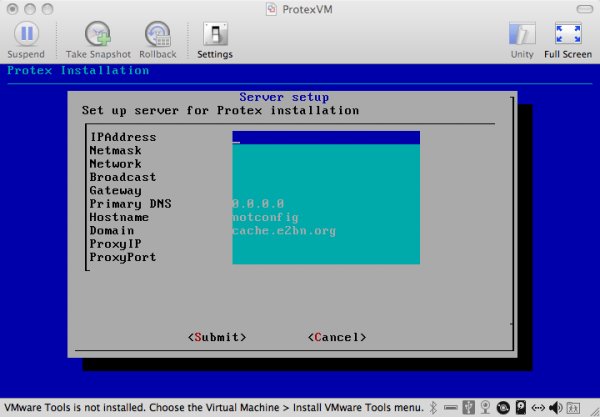
Task: Click the USB device status icon
Action: point(468,408)
